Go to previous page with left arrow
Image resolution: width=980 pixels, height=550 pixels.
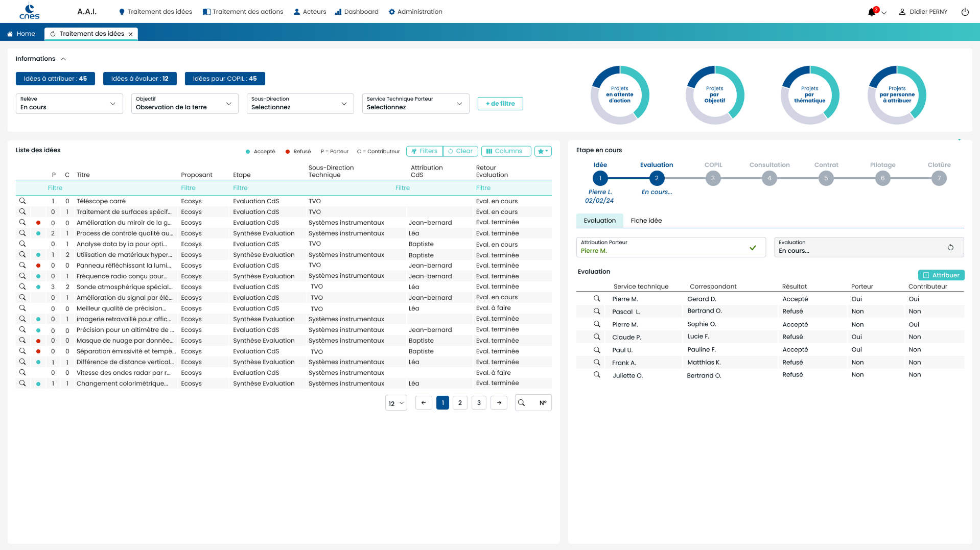[x=424, y=403]
